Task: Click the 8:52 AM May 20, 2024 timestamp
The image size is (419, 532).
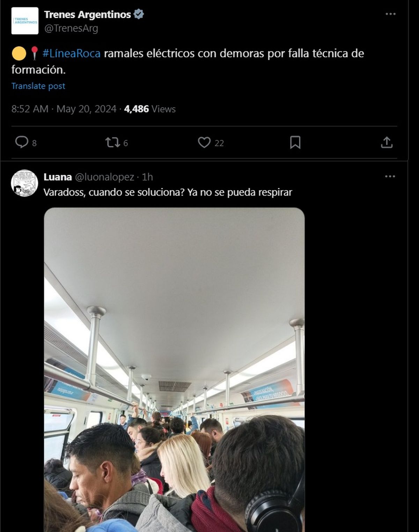Action: click(64, 109)
